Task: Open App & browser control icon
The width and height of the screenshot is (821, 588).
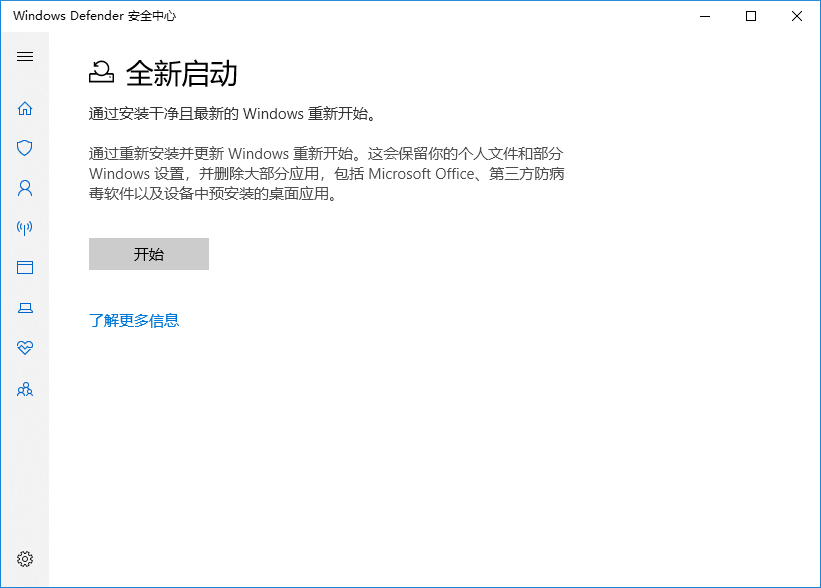Action: pyautogui.click(x=25, y=268)
